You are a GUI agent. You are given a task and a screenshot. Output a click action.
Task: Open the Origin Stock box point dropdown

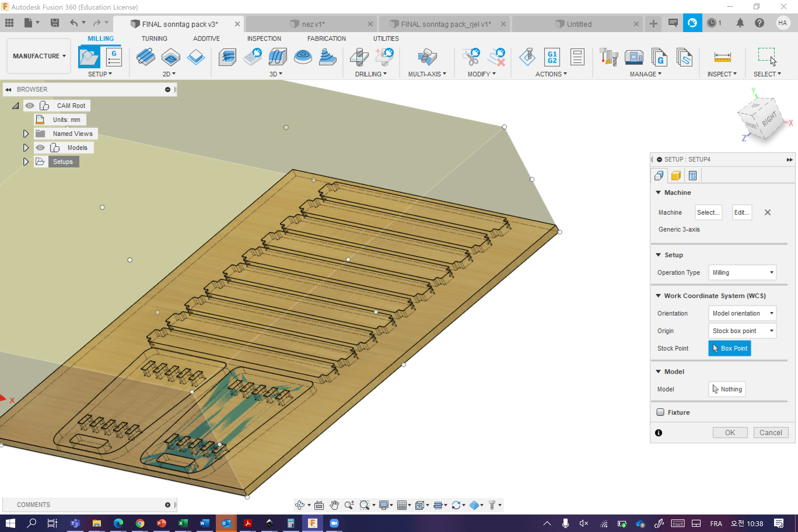click(742, 331)
